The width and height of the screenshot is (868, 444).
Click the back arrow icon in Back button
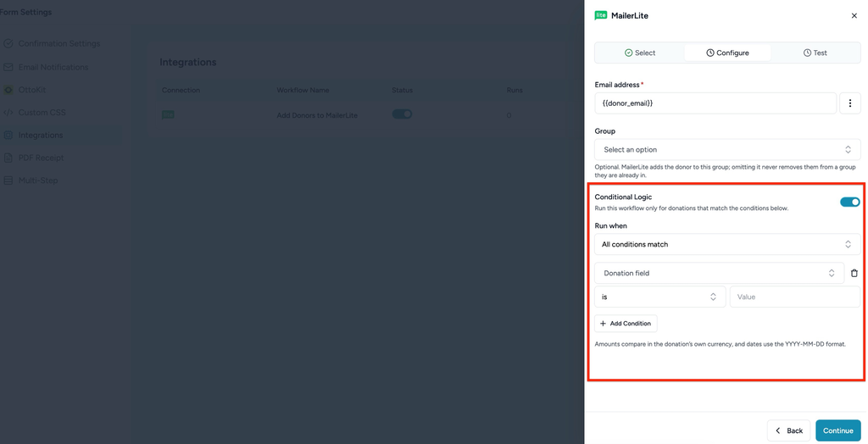point(778,430)
